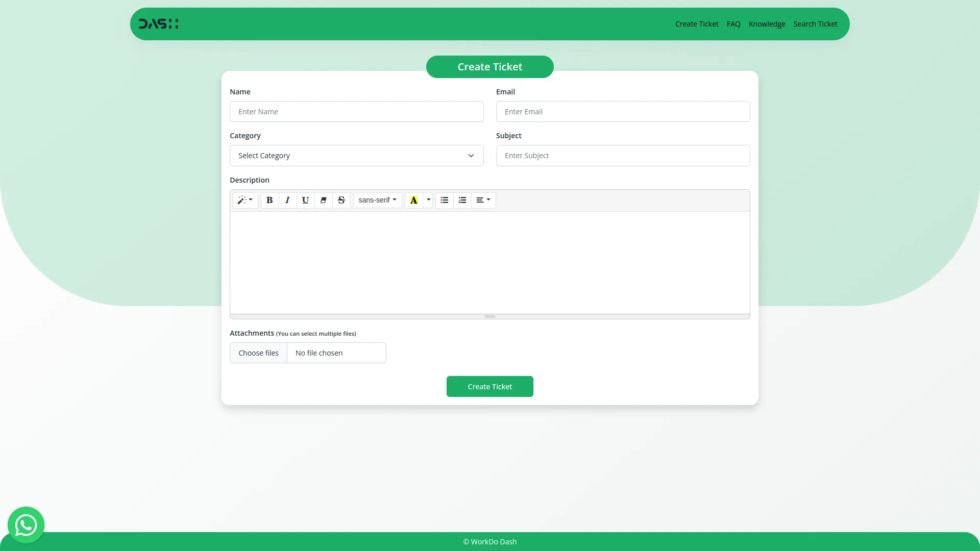Apply italic formatting in description editor
Screen dimensions: 980x551
[287, 200]
